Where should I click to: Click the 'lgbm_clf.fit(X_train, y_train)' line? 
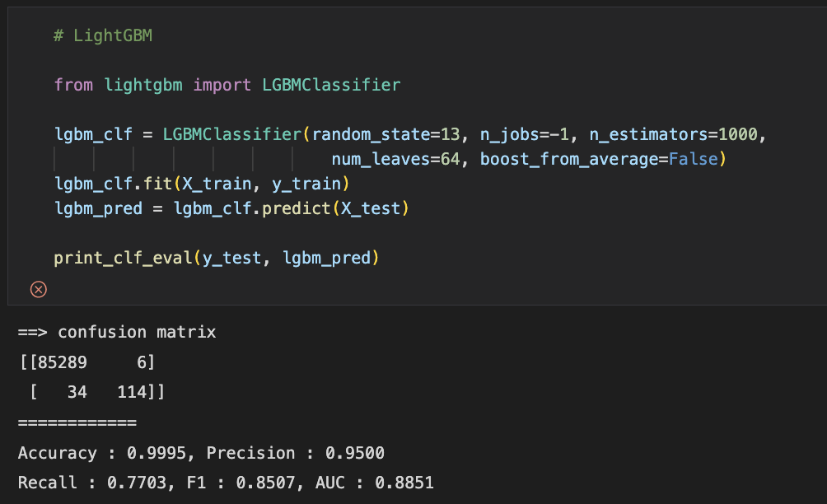click(202, 184)
